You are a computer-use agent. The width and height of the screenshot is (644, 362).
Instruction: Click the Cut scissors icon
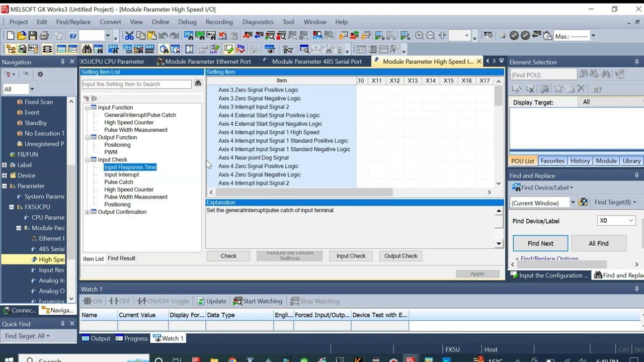pyautogui.click(x=129, y=36)
